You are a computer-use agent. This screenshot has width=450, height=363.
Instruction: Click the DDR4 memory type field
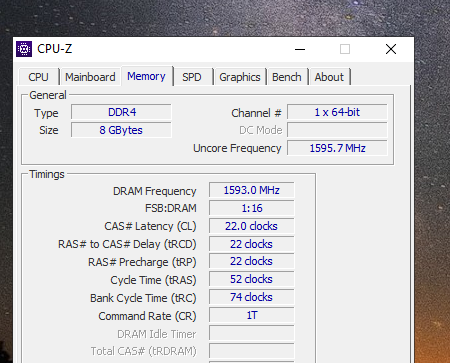click(x=121, y=112)
